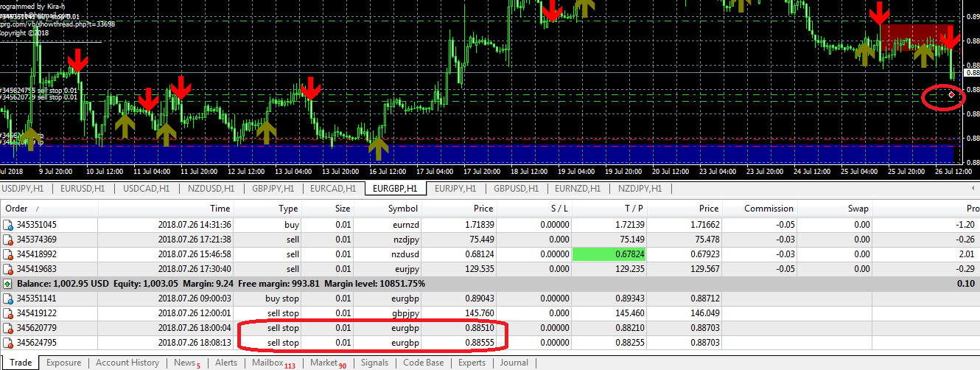Screen dimensions: 980x370
Task: Click the sell order icon for 345374369
Action: coord(8,240)
